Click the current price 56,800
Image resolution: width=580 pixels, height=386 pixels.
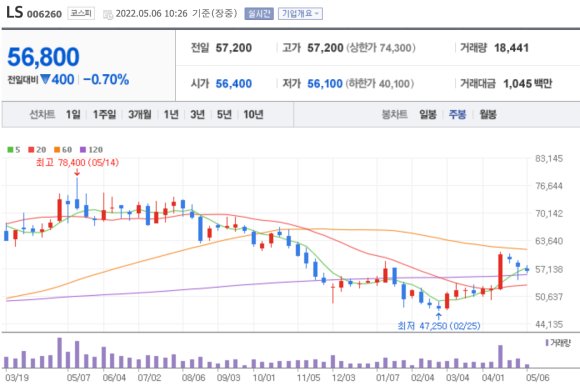pos(43,57)
